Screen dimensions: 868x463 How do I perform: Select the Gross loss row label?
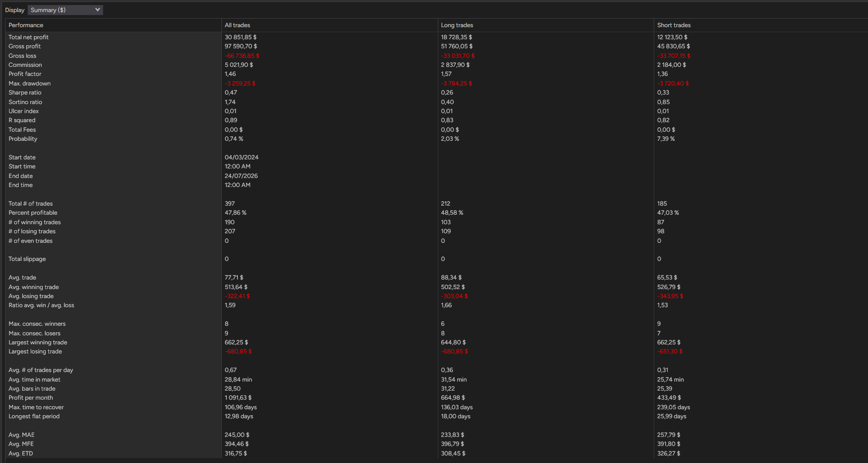[x=22, y=56]
